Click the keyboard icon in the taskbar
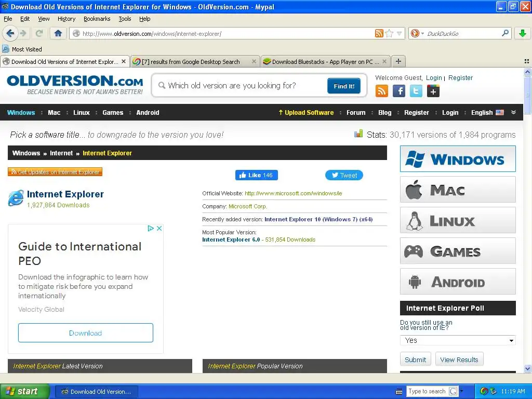532x399 pixels. click(x=399, y=392)
